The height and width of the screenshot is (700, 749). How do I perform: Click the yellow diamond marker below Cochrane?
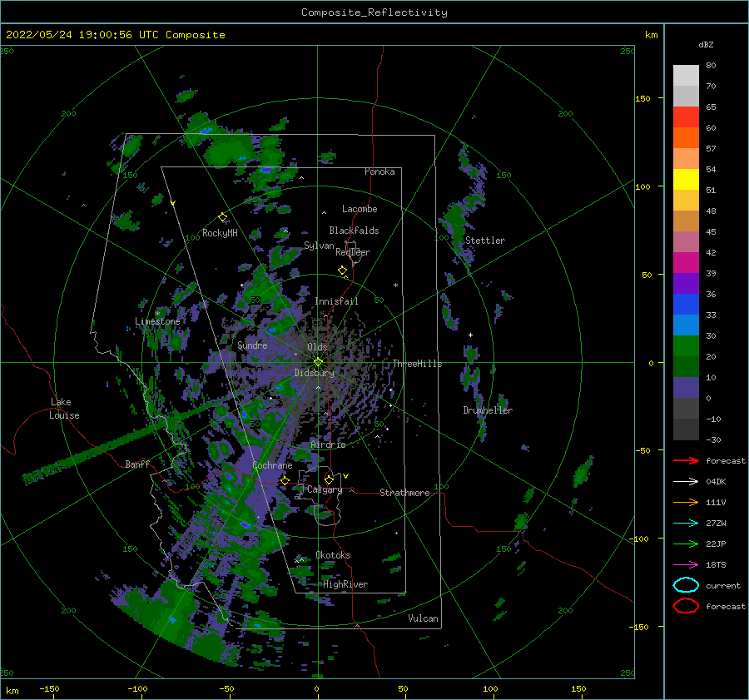click(285, 480)
